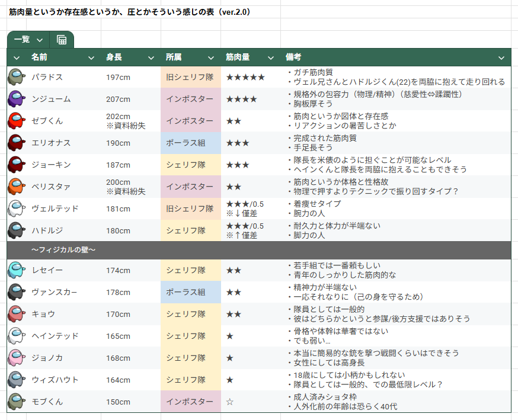Screen dimensions: 518x420
Task: Expand the first column header dropdown arrow
Action: click(17, 58)
